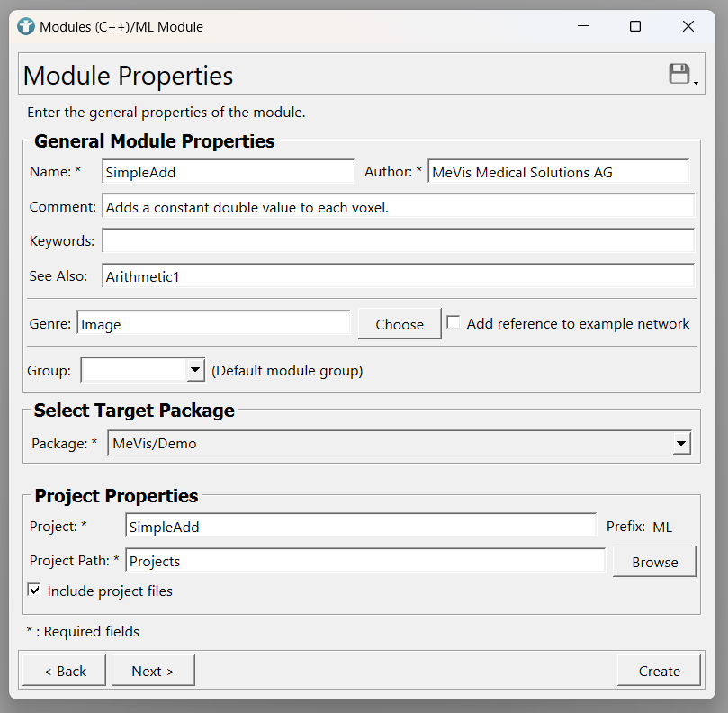Open the Group dropdown list
The height and width of the screenshot is (713, 728).
(195, 370)
